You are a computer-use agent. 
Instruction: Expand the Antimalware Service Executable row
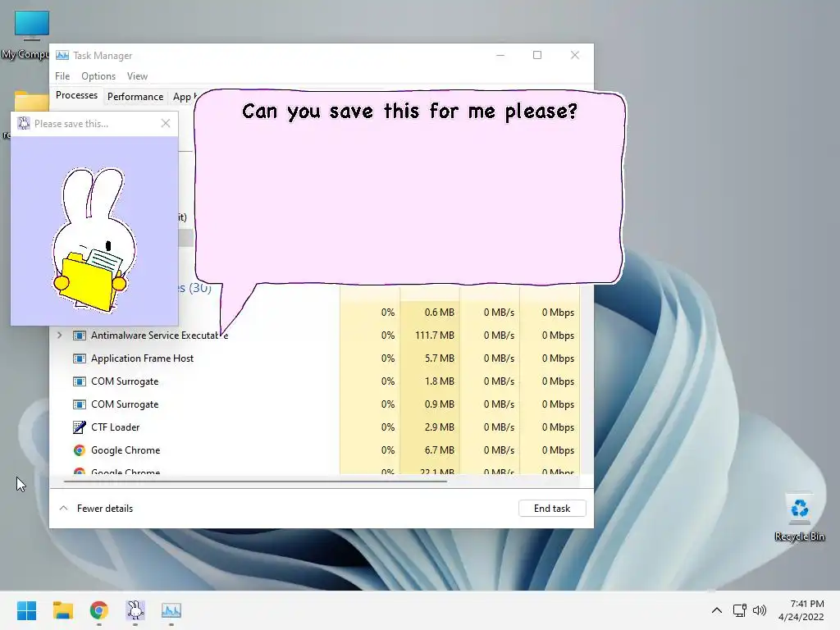coord(59,336)
